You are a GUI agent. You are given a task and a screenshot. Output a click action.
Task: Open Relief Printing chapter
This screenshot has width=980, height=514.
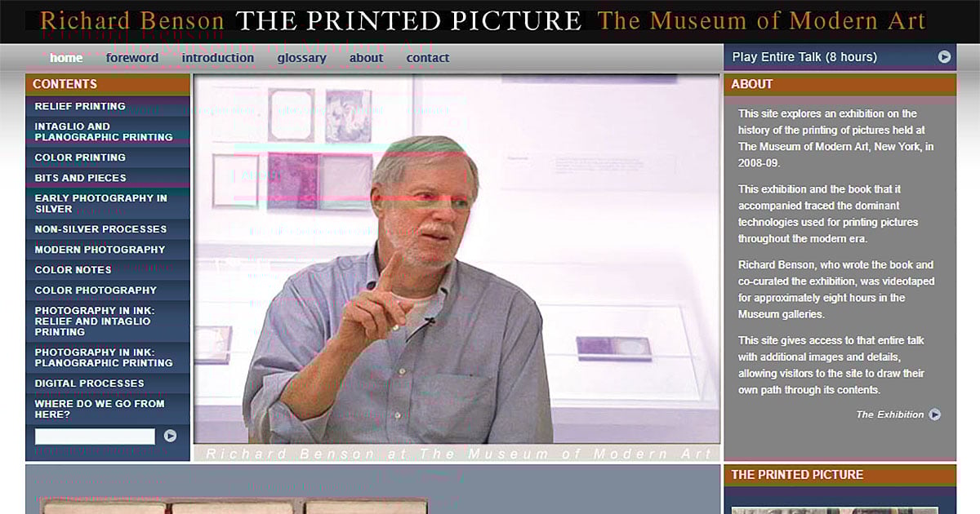click(80, 106)
